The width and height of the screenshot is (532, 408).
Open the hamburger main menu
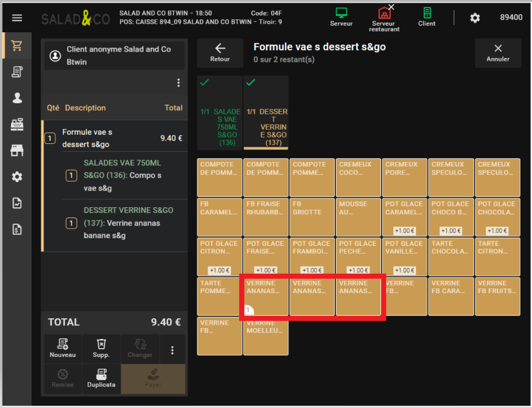[x=17, y=17]
